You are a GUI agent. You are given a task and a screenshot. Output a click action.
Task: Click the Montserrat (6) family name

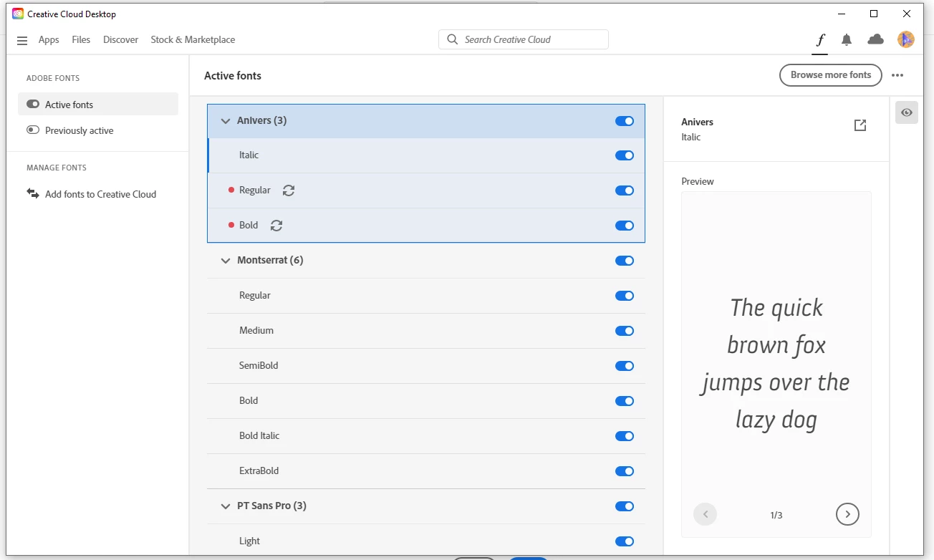[x=270, y=260]
